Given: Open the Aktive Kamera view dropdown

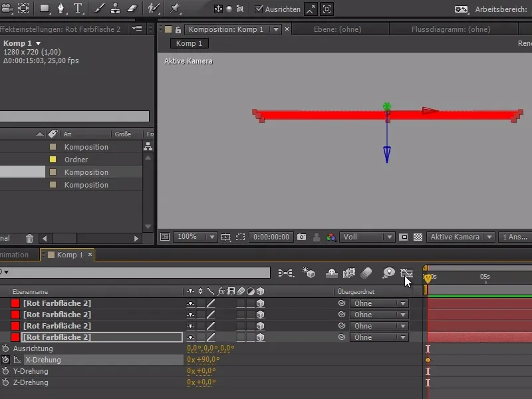Looking at the screenshot, I should [460, 237].
